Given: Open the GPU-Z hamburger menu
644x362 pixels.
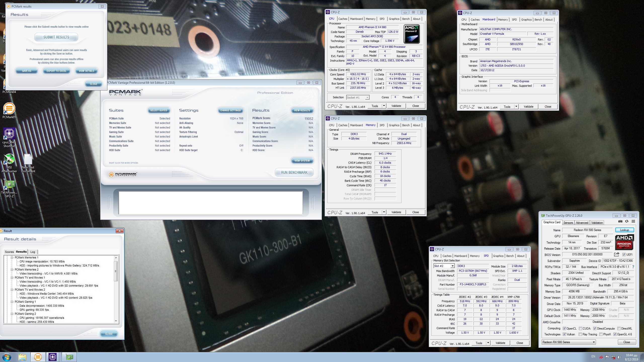Looking at the screenshot, I should (633, 221).
